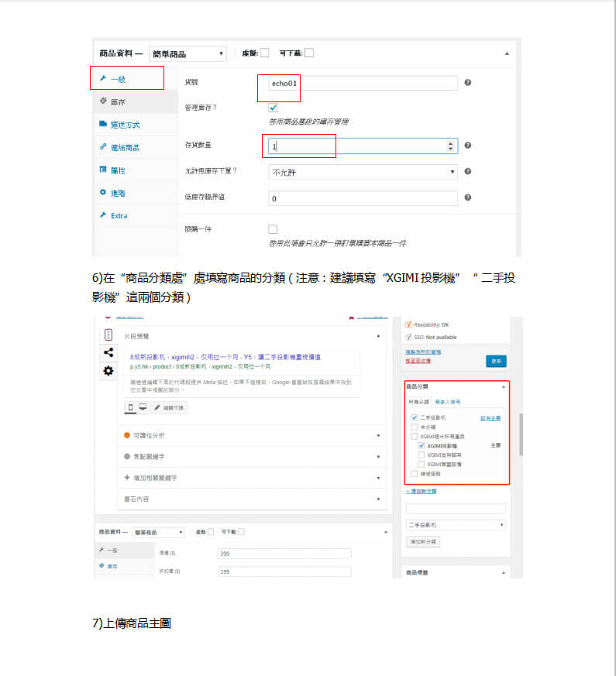The height and width of the screenshot is (676, 616).
Task: Select the Extra tab
Action: point(136,215)
